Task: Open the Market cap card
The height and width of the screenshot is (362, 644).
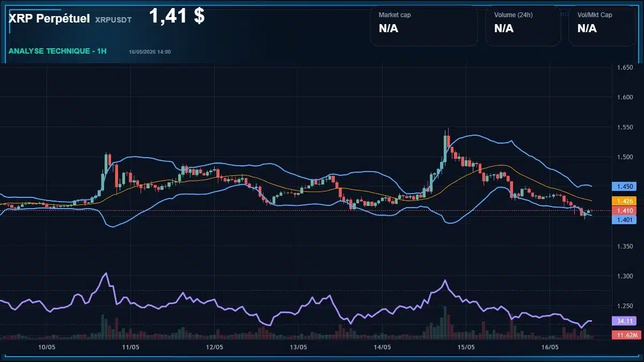Action: 423,26
